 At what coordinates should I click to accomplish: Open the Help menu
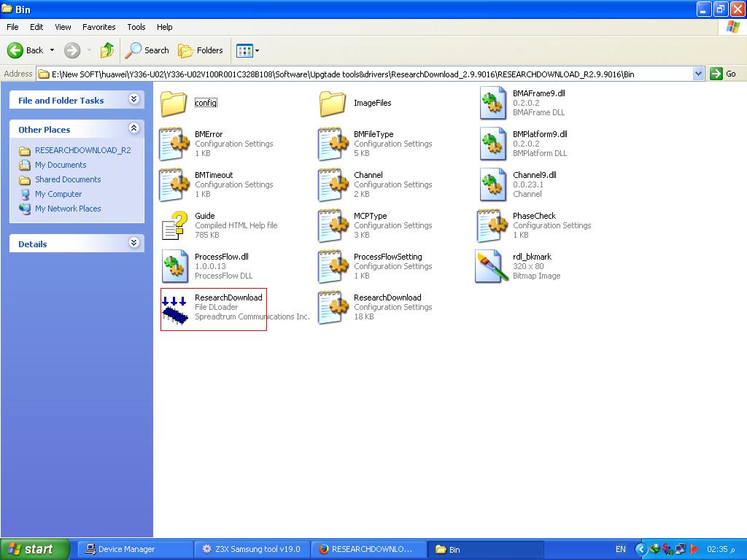tap(165, 27)
